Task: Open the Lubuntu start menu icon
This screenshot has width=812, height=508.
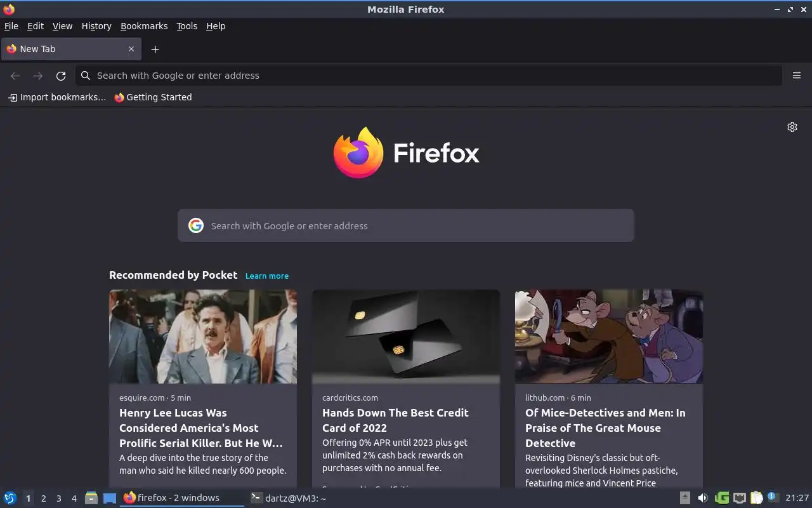Action: 10,498
